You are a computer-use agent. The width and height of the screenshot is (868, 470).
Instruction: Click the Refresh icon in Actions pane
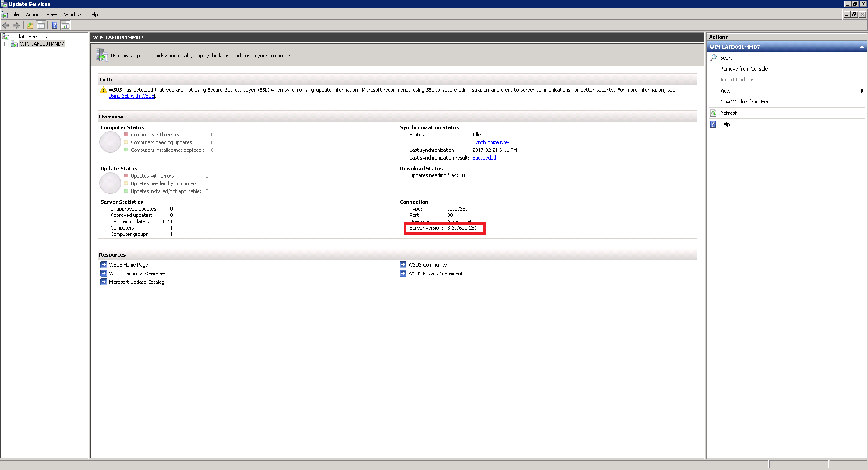(713, 113)
